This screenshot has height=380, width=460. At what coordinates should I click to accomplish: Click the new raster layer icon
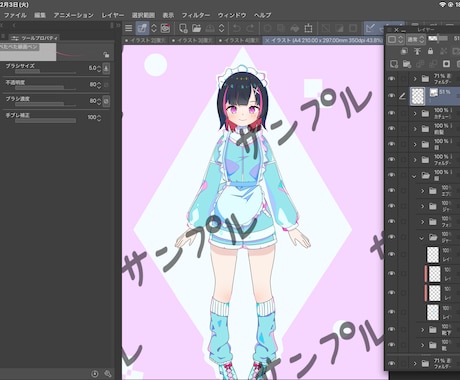click(394, 64)
